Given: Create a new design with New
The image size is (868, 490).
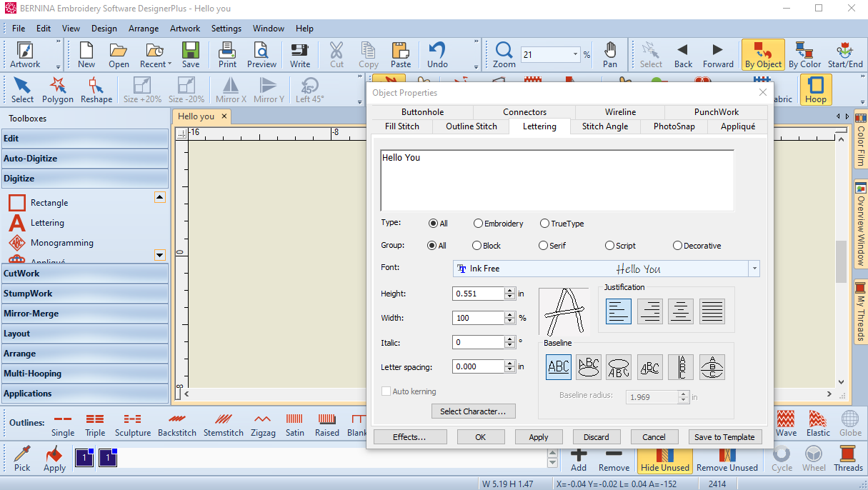Looking at the screenshot, I should (x=86, y=55).
